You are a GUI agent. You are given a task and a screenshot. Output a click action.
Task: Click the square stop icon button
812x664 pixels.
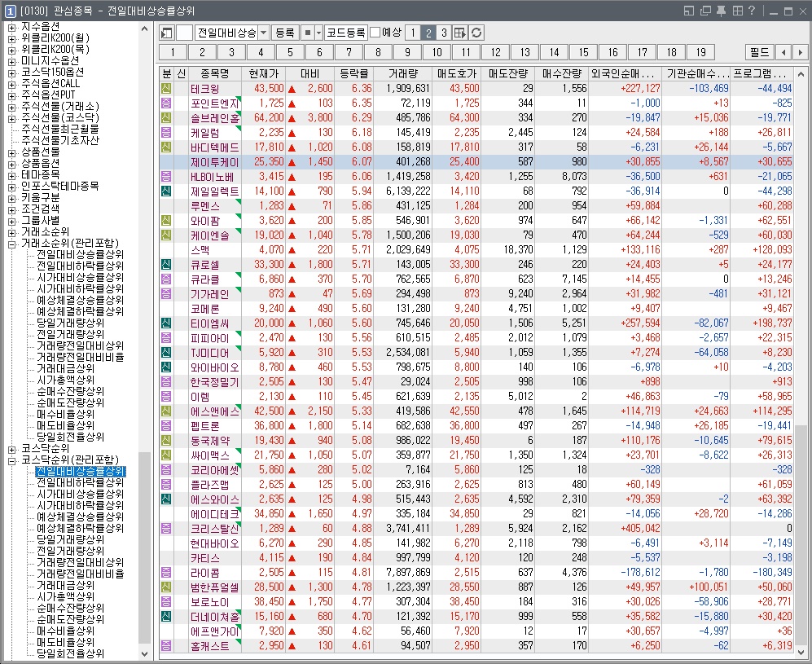tap(308, 33)
